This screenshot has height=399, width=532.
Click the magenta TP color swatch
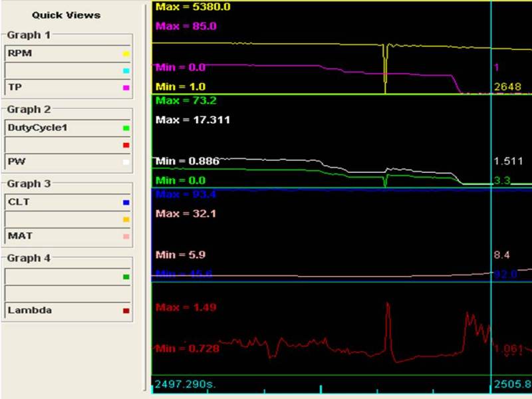126,87
